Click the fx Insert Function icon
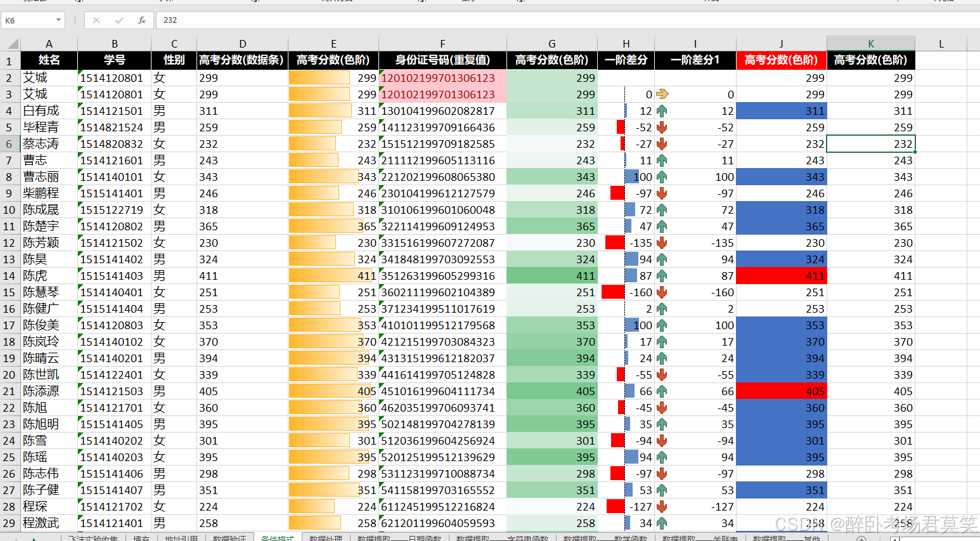Image resolution: width=980 pixels, height=541 pixels. pyautogui.click(x=142, y=20)
